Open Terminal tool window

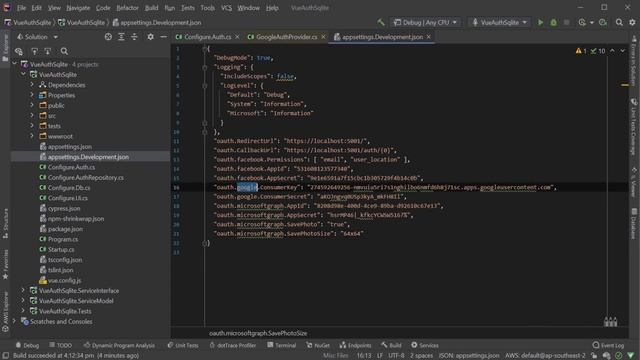point(282,345)
